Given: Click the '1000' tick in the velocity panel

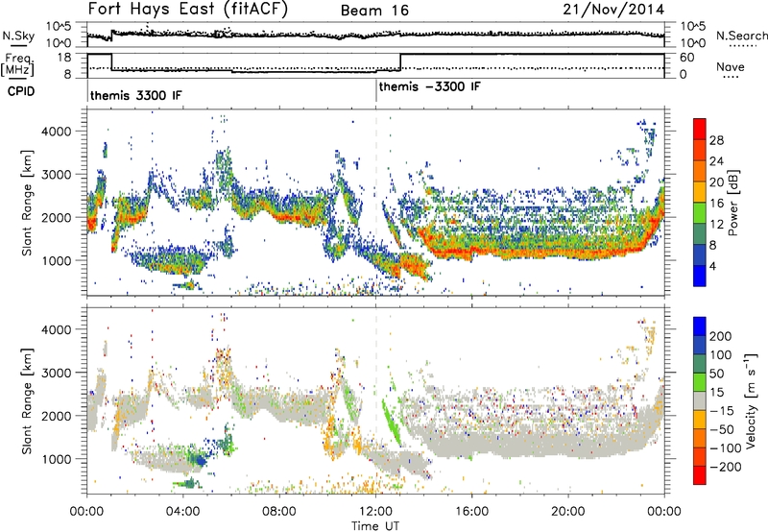Looking at the screenshot, I should (57, 459).
